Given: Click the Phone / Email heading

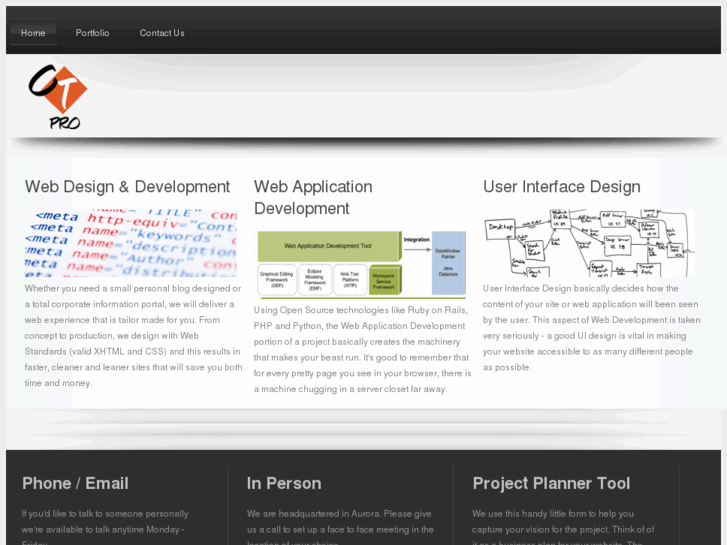Looking at the screenshot, I should (x=75, y=483).
